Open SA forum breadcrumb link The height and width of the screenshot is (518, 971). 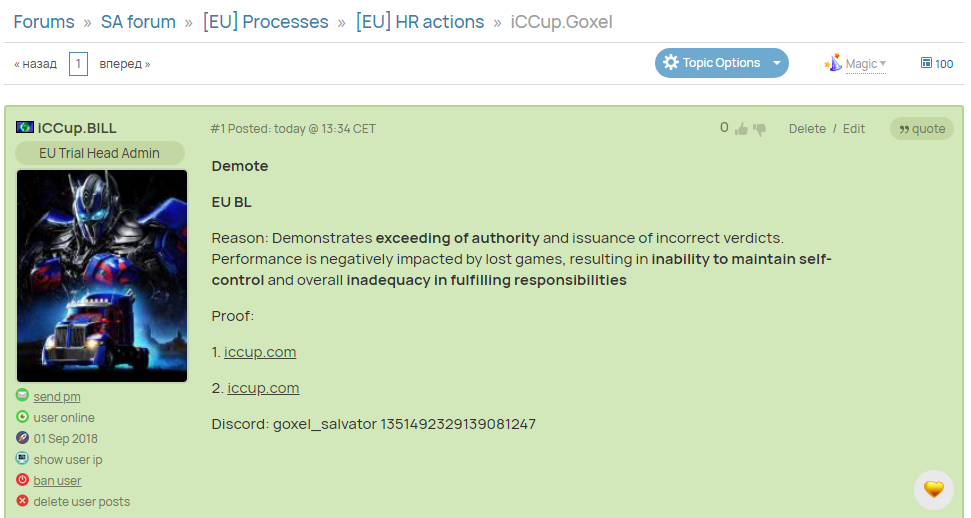[138, 22]
